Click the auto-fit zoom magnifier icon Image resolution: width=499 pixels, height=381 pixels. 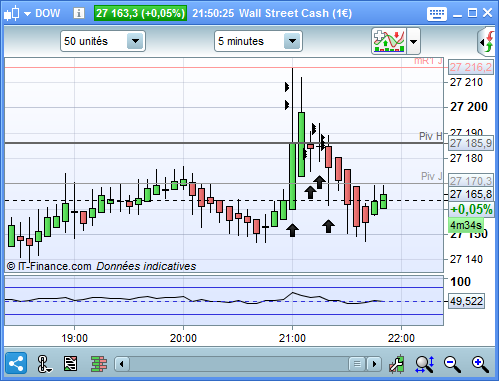[x=425, y=364]
